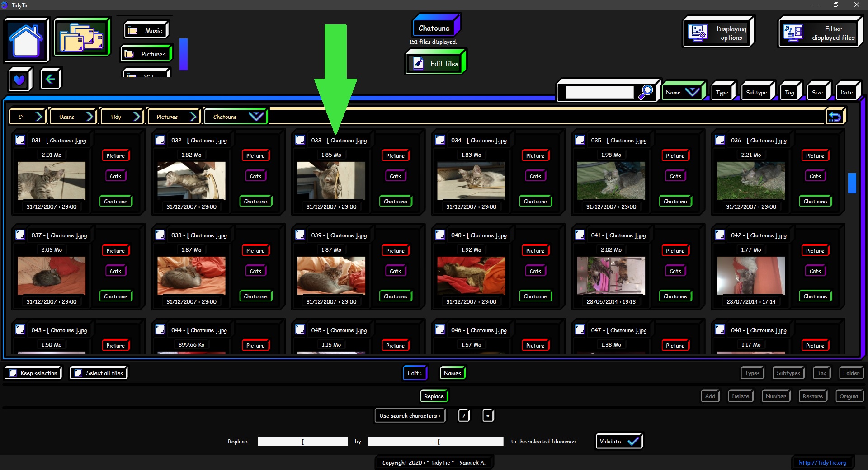Viewport: 868px width, 470px height.
Task: Click Use search characters button
Action: coord(410,415)
